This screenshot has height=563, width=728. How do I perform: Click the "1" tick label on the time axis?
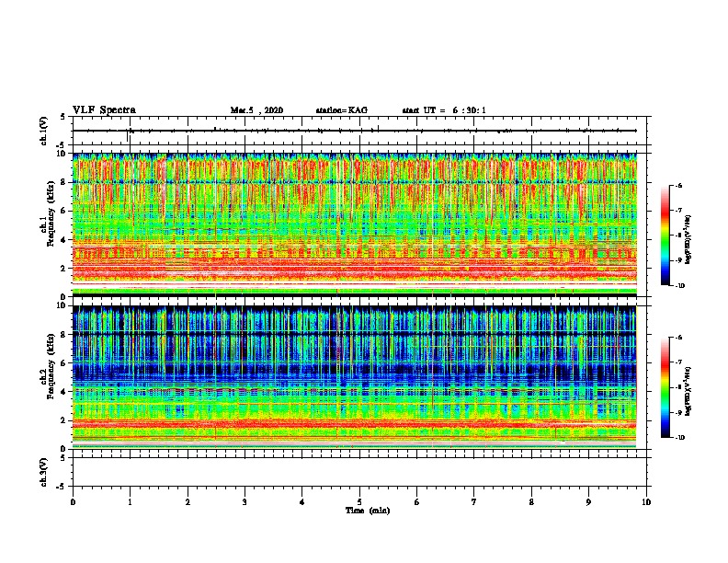point(130,502)
